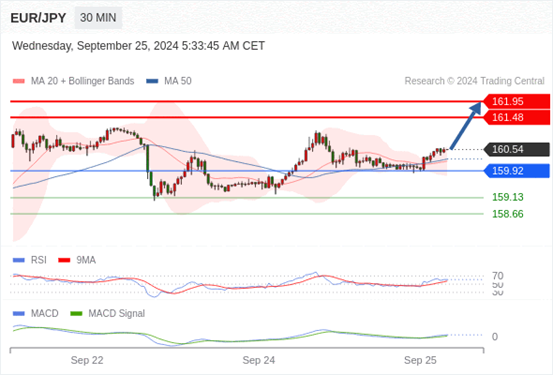Click the 30 MIN timeframe button

98,18
